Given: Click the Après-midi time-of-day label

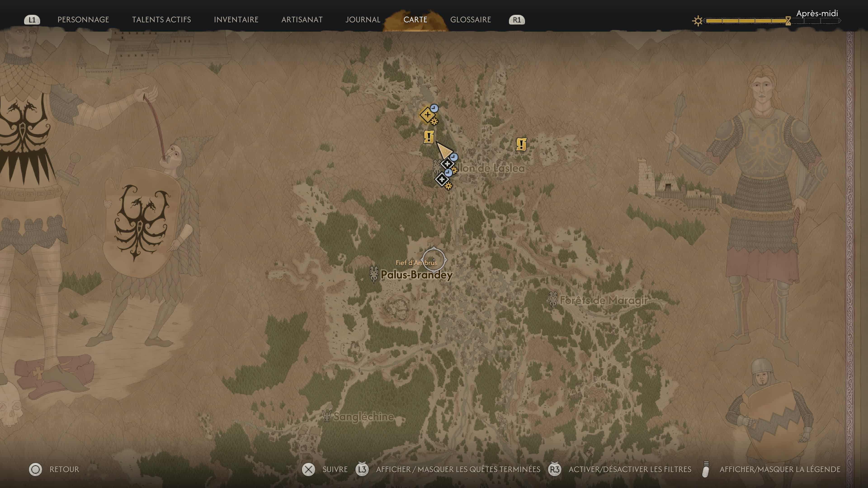Looking at the screenshot, I should point(817,14).
